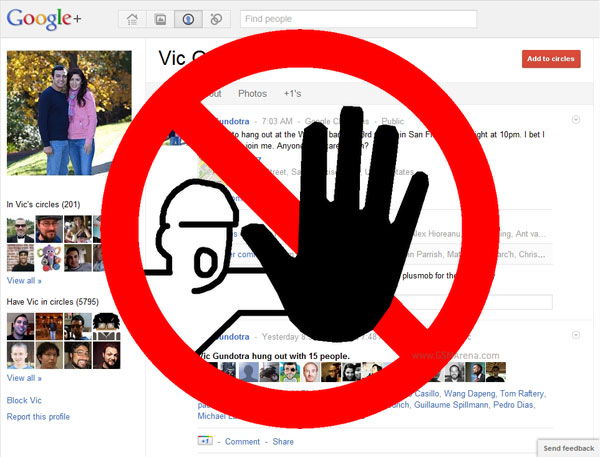Open Vic's large profile photo
This screenshot has width=600, height=457.
[69, 113]
